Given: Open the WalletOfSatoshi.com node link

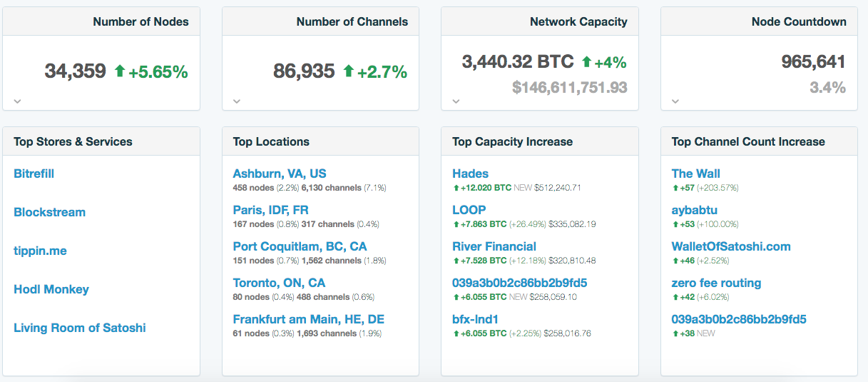Looking at the screenshot, I should [x=731, y=246].
